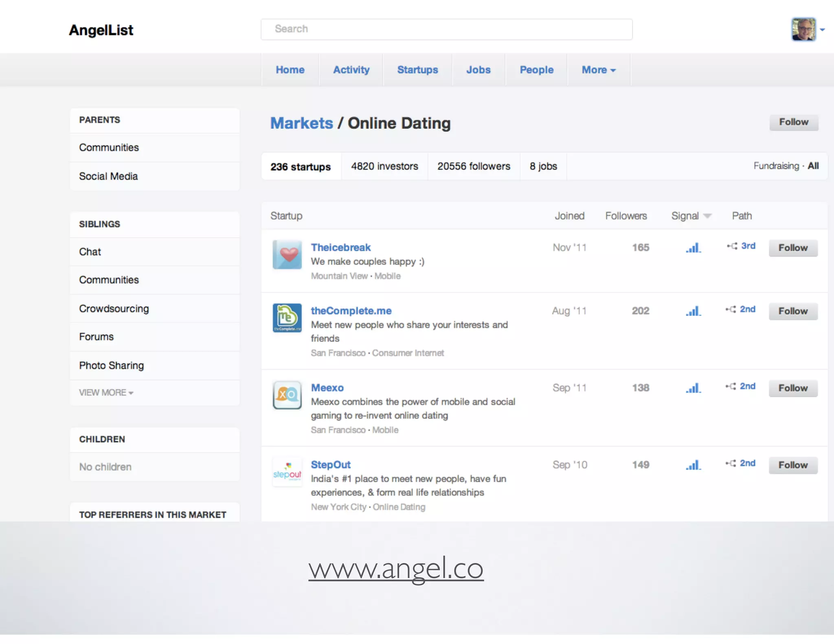Click the Path column header
834x644 pixels.
tap(742, 216)
